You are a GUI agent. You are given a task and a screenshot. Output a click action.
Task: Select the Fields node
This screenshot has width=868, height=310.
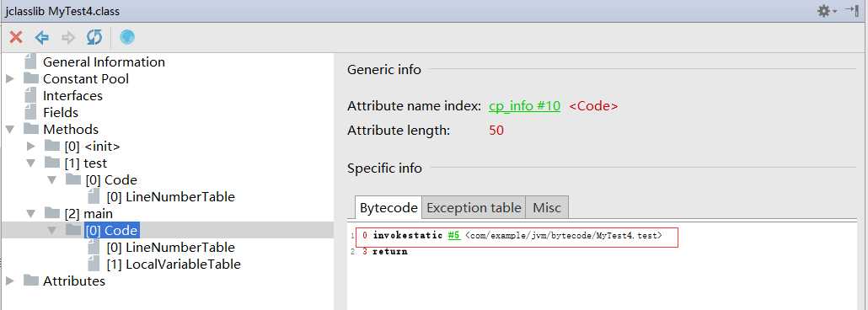pyautogui.click(x=61, y=112)
